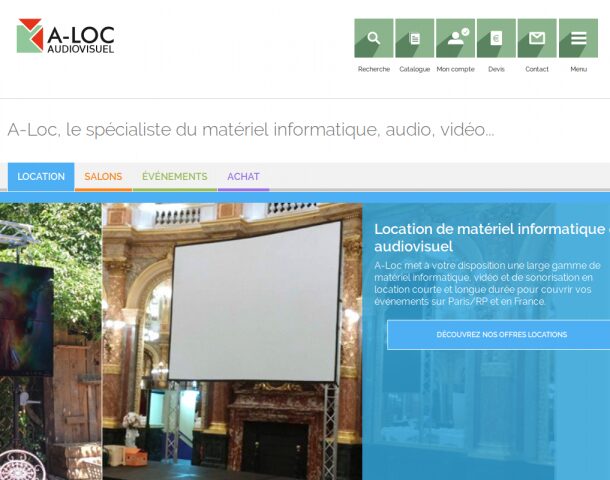This screenshot has width=610, height=480.
Task: Click the A-Loc Audiovisuel logo
Action: (x=66, y=36)
